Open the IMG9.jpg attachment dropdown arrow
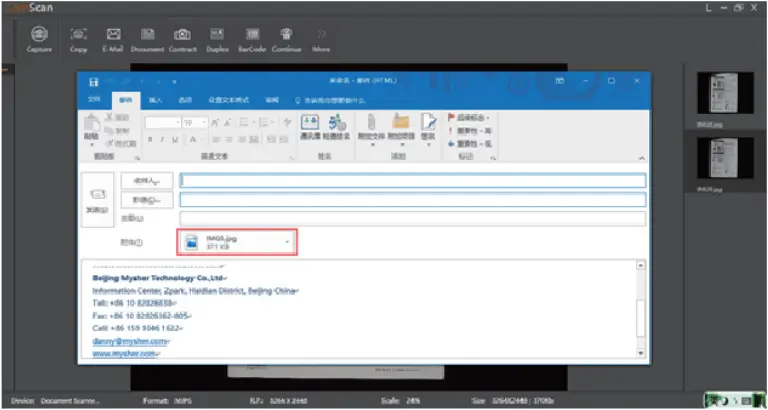768x410 pixels. [287, 242]
